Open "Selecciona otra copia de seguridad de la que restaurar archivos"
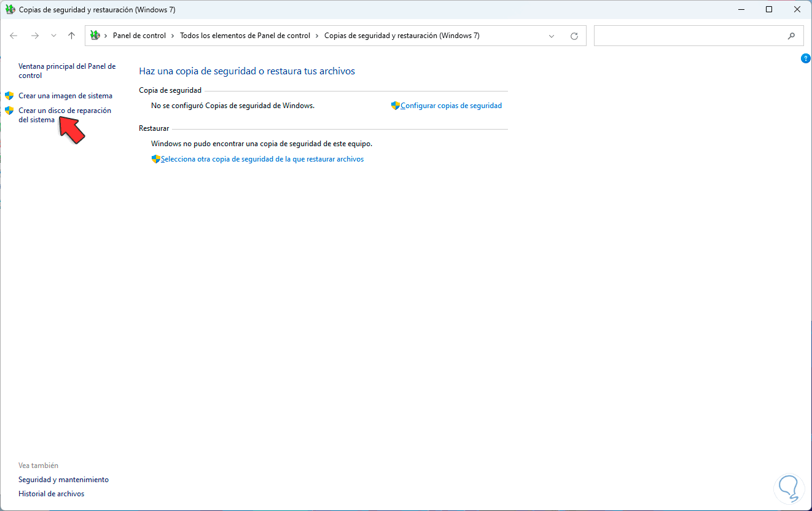The height and width of the screenshot is (511, 812). [x=262, y=159]
